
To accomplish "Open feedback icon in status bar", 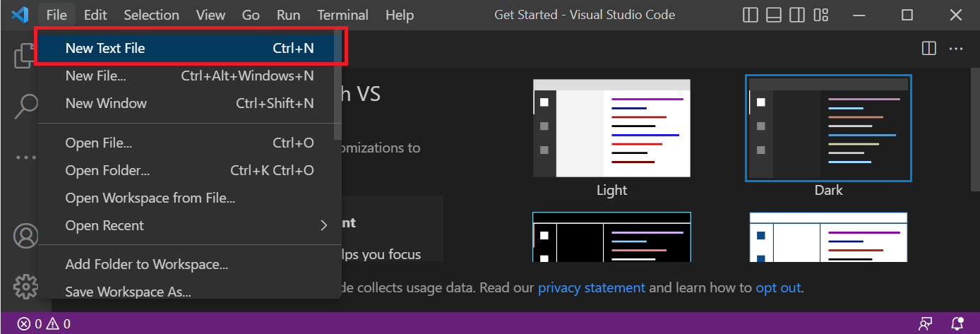I will coord(925,324).
